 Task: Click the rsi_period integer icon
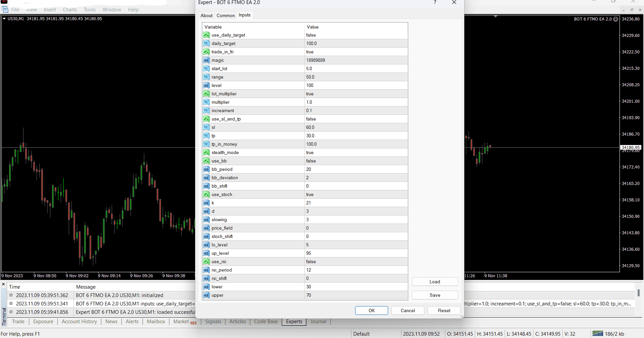pyautogui.click(x=206, y=270)
